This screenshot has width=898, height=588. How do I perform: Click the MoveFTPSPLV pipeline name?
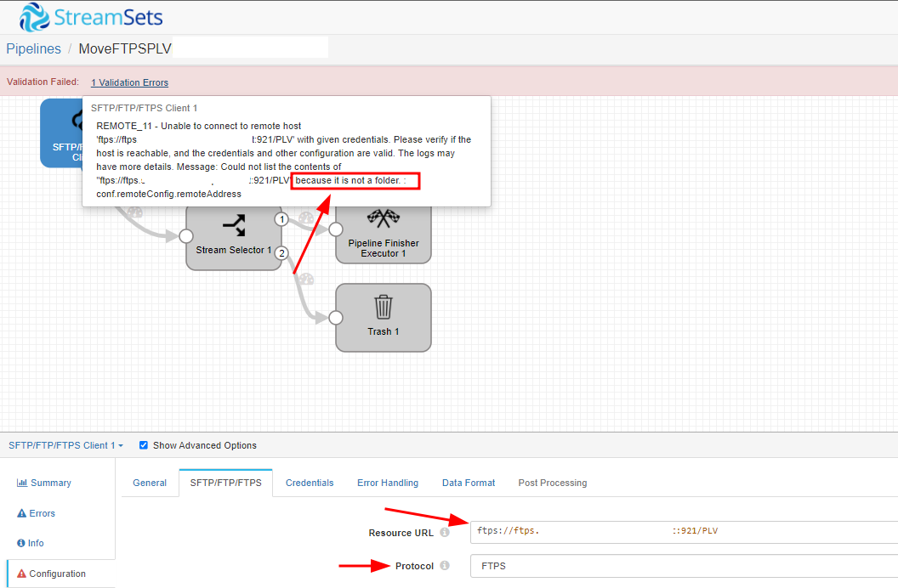tap(125, 48)
